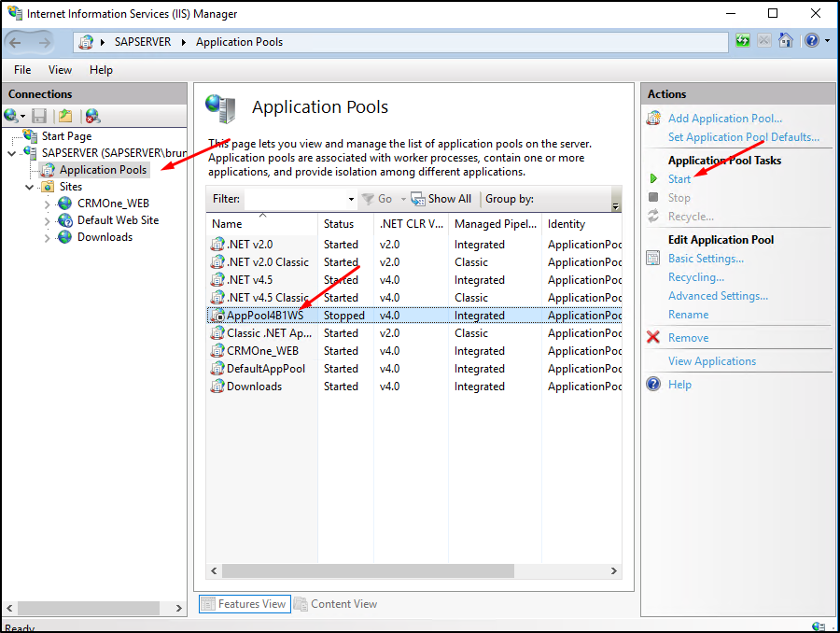Image resolution: width=840 pixels, height=633 pixels.
Task: Click the Home icon in the address bar
Action: coord(786,41)
